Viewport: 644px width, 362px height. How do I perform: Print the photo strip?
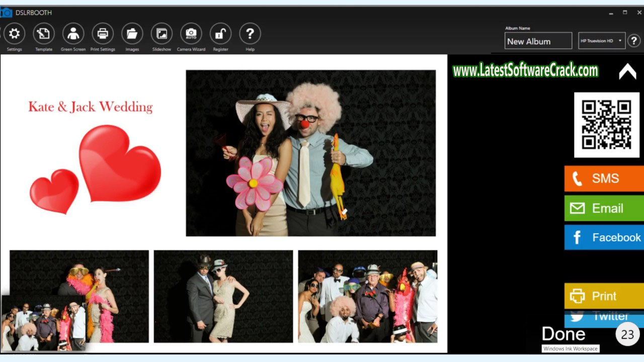pos(604,296)
